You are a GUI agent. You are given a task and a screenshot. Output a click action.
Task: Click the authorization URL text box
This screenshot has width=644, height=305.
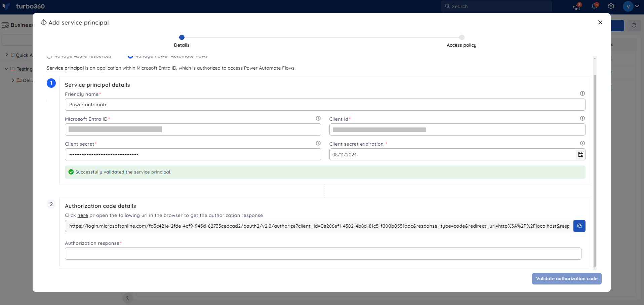pyautogui.click(x=319, y=226)
